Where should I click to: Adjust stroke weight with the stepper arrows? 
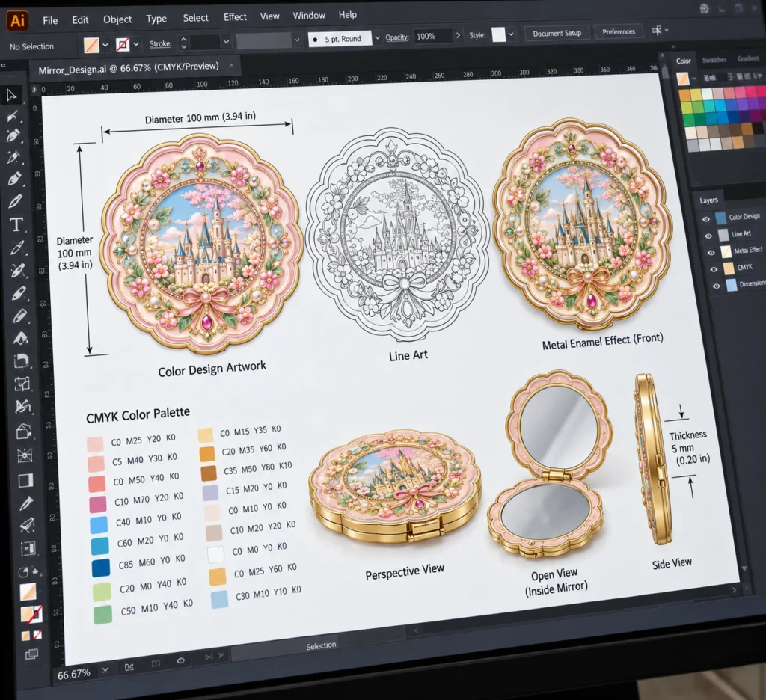point(183,43)
